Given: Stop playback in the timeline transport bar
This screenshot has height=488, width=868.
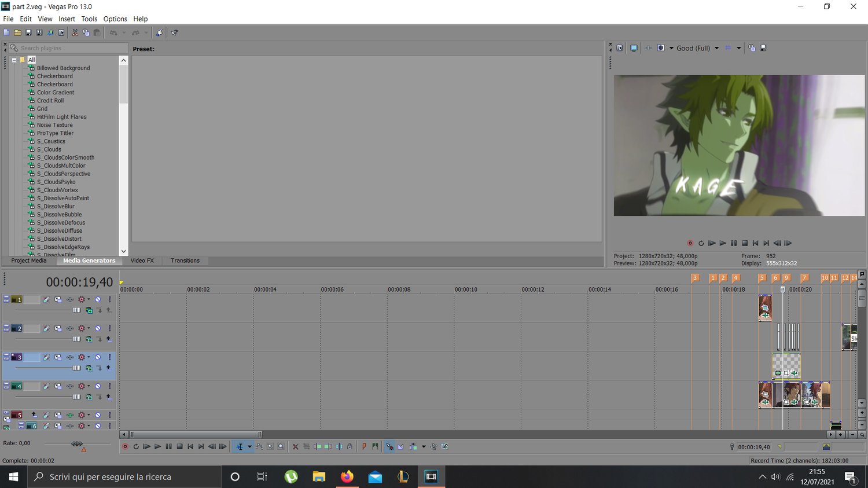Looking at the screenshot, I should click(x=179, y=446).
